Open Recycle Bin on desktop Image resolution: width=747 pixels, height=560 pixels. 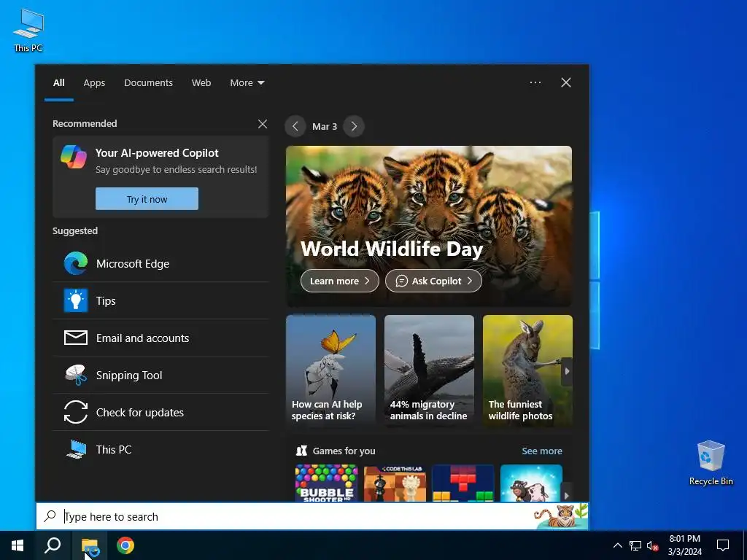coord(711,463)
